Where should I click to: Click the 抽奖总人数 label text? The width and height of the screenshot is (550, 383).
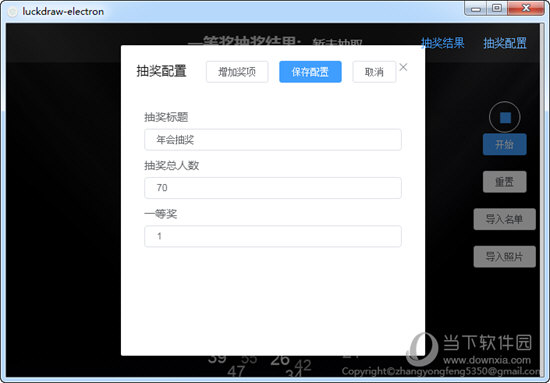tap(172, 165)
